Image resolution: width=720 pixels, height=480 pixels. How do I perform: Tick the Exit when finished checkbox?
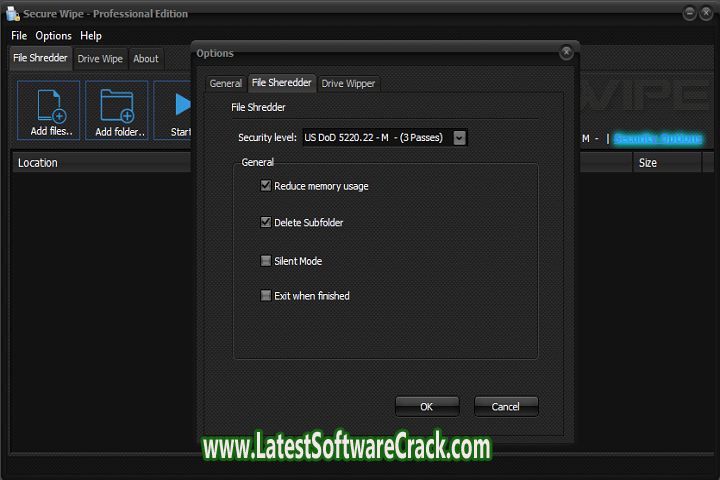pos(266,296)
